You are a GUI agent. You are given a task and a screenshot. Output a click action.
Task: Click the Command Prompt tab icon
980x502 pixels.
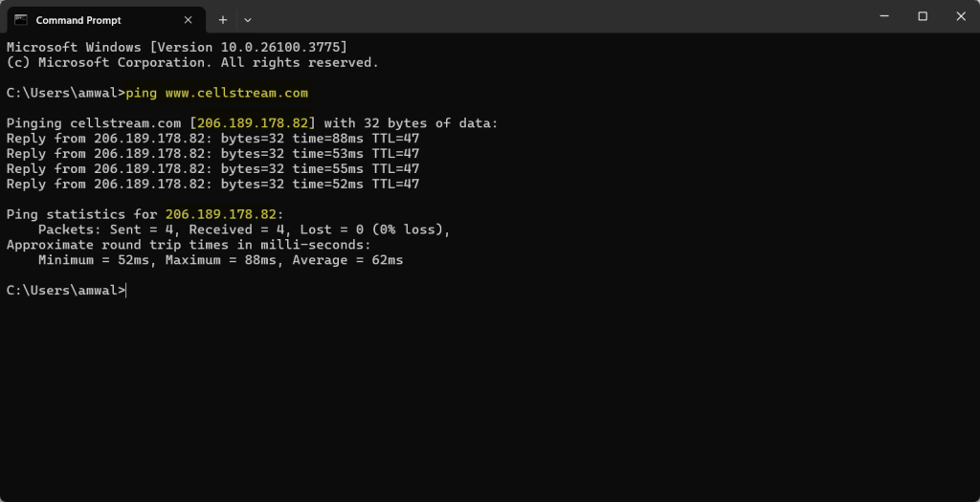[x=20, y=19]
